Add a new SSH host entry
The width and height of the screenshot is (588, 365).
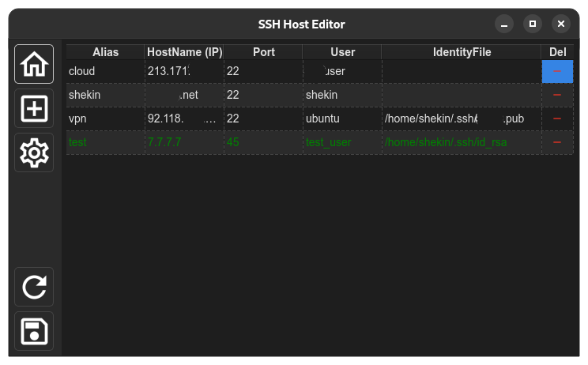34,108
